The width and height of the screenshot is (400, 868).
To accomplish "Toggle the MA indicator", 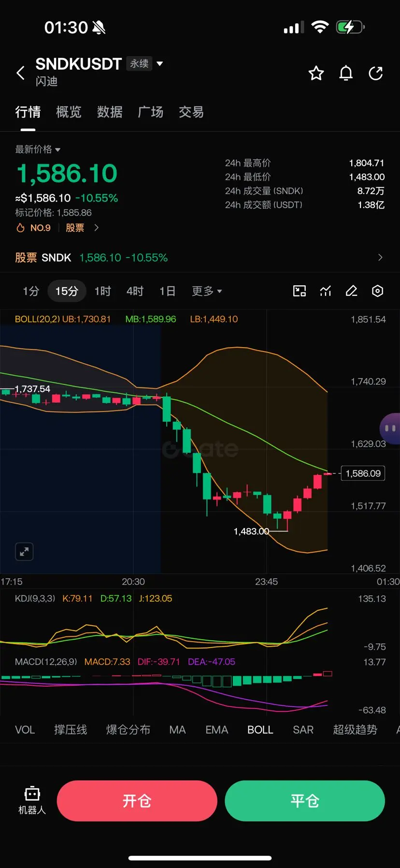I will click(x=177, y=730).
